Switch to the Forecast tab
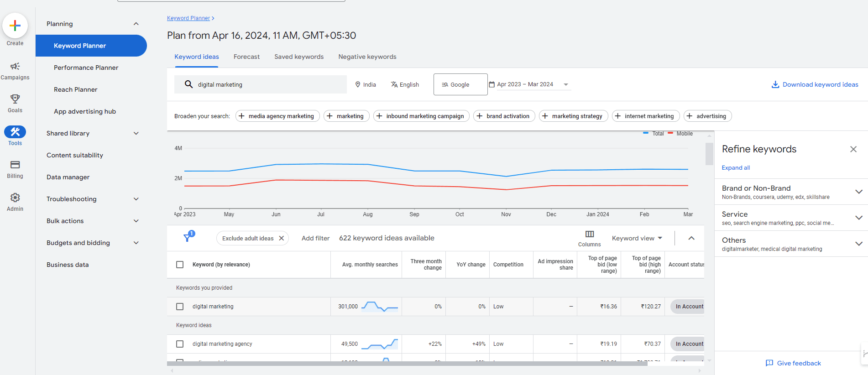Screen dimensions: 868x375 point(246,57)
